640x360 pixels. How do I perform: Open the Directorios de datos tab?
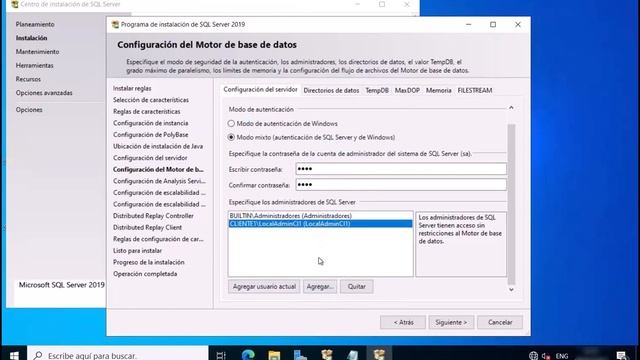pos(331,91)
